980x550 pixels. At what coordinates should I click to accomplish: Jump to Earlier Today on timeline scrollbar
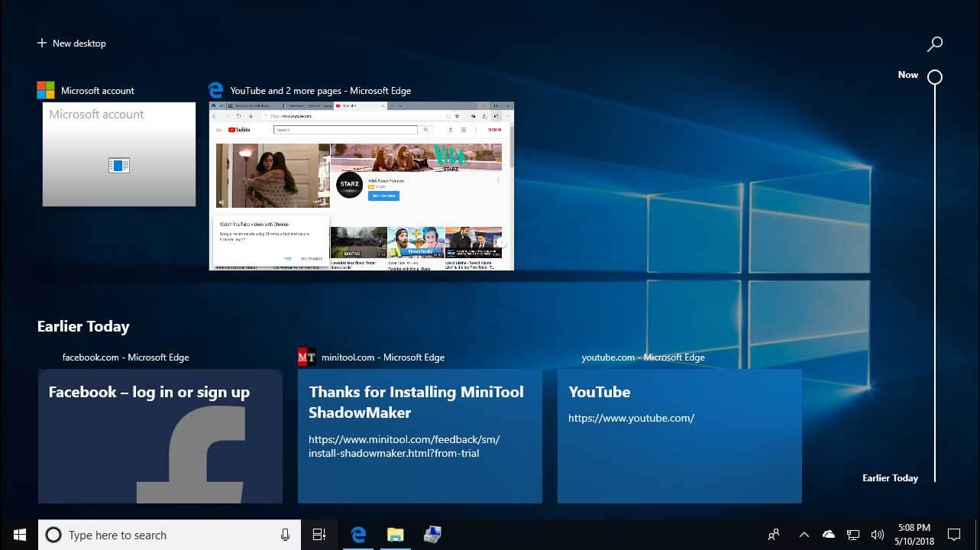point(890,478)
